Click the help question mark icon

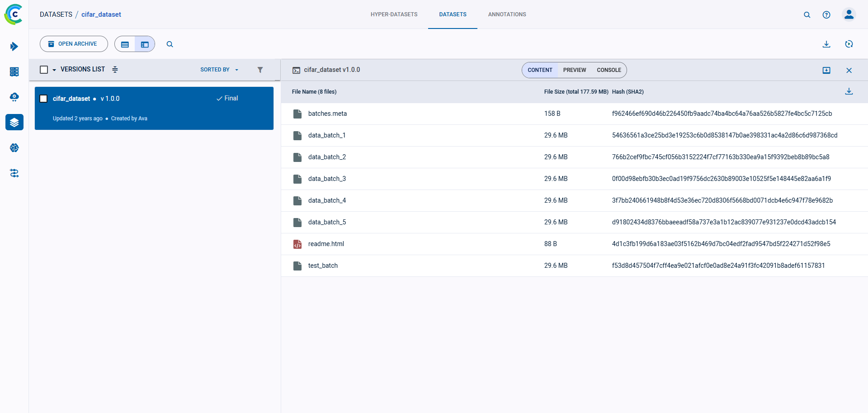(x=826, y=14)
